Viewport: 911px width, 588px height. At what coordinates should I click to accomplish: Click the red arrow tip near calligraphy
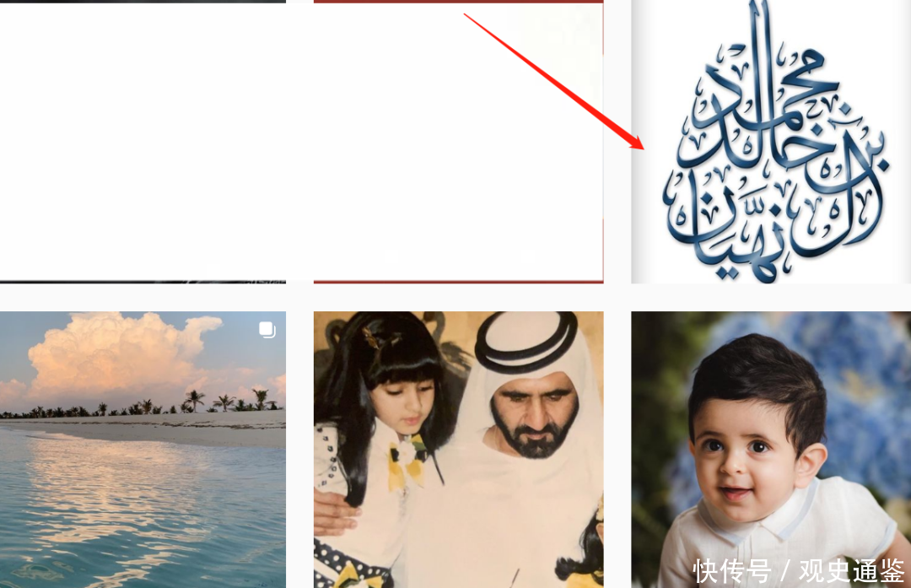click(641, 147)
